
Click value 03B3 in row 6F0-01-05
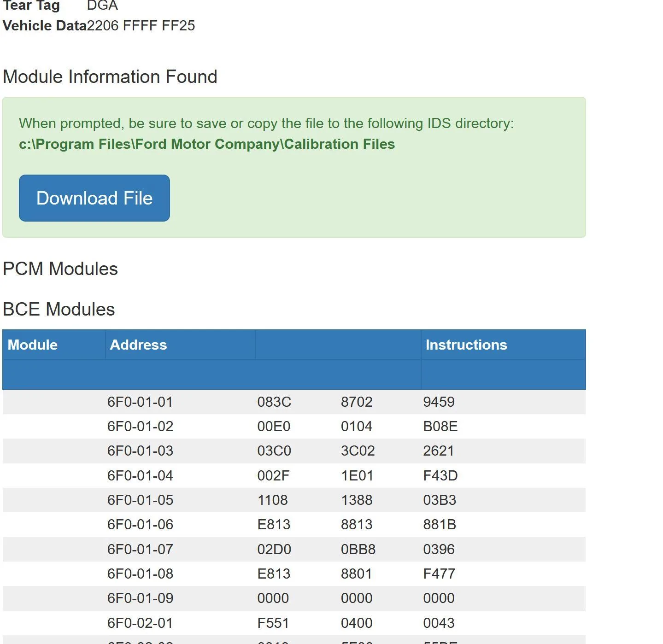click(440, 500)
